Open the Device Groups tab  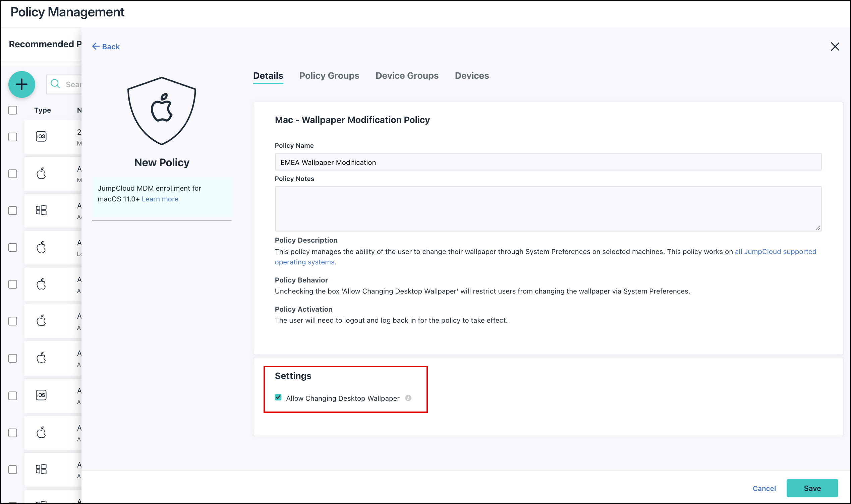pyautogui.click(x=407, y=76)
